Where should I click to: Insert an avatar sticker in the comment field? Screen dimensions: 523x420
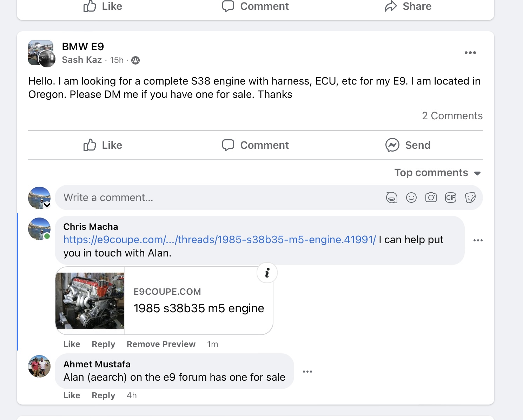392,198
